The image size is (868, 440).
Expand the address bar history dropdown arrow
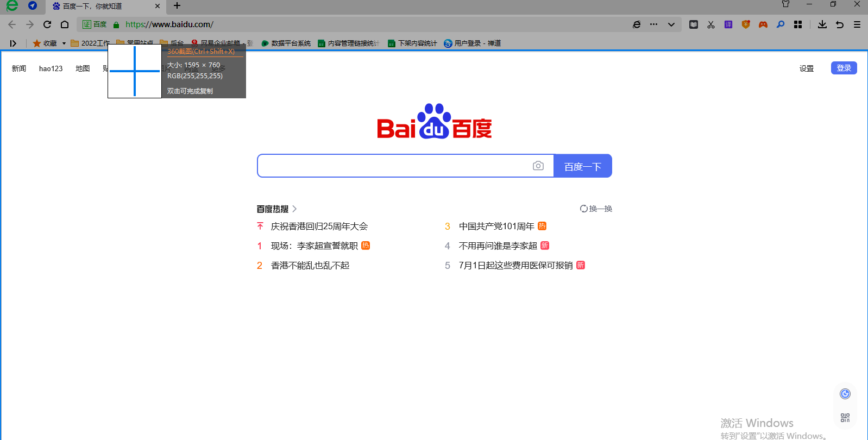click(x=671, y=24)
